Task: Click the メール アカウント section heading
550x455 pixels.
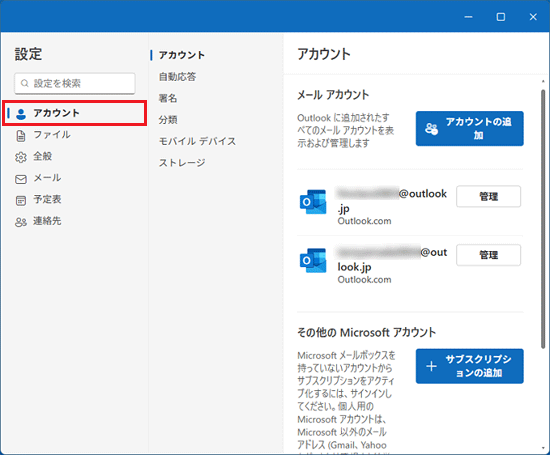Action: [x=333, y=95]
